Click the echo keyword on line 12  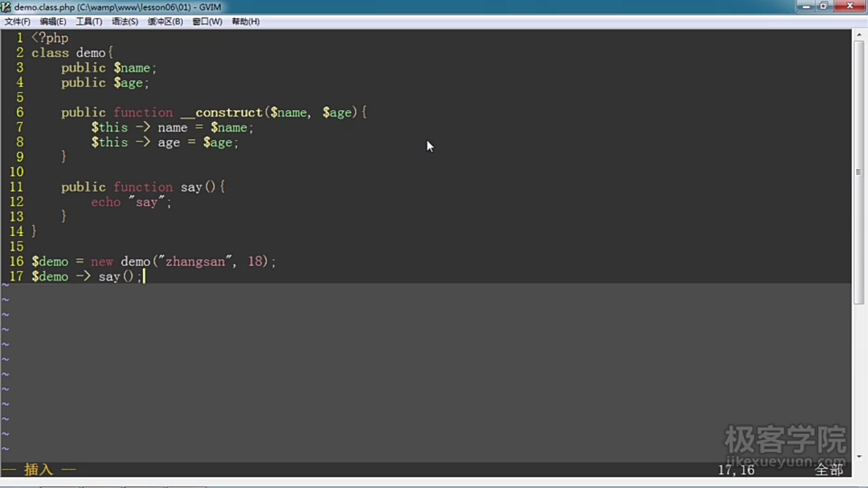[x=106, y=202]
